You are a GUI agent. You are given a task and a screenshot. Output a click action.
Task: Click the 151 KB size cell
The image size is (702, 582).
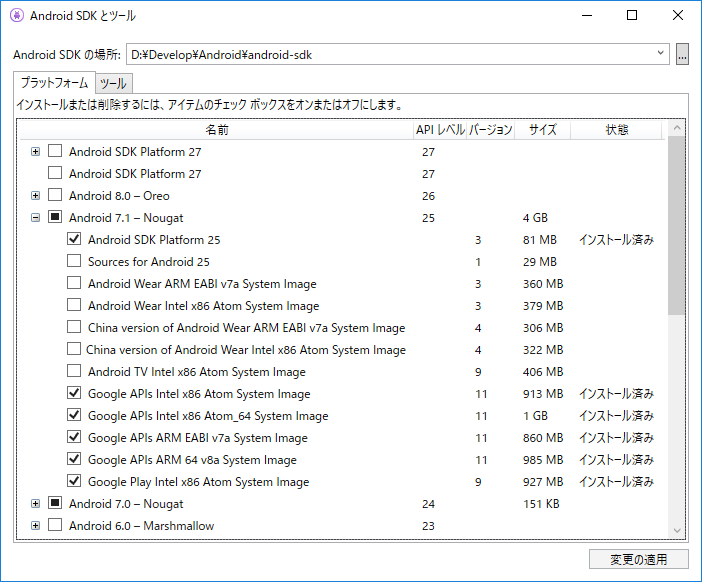[x=541, y=504]
